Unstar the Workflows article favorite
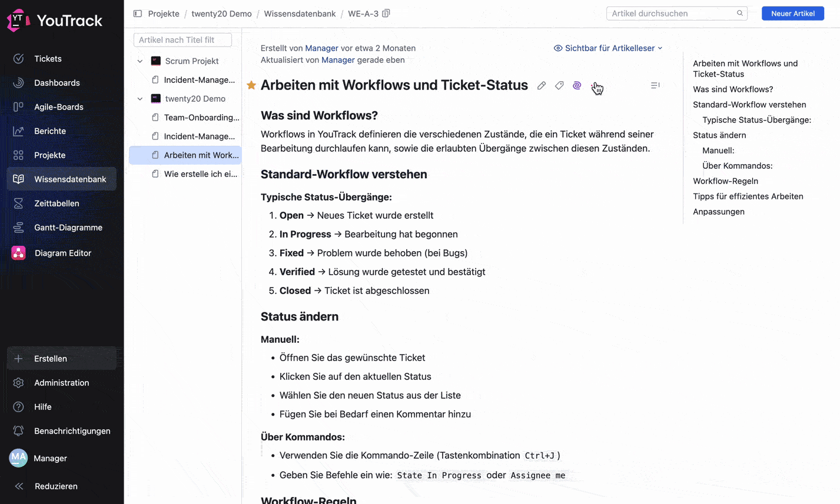This screenshot has height=504, width=840. pos(251,85)
